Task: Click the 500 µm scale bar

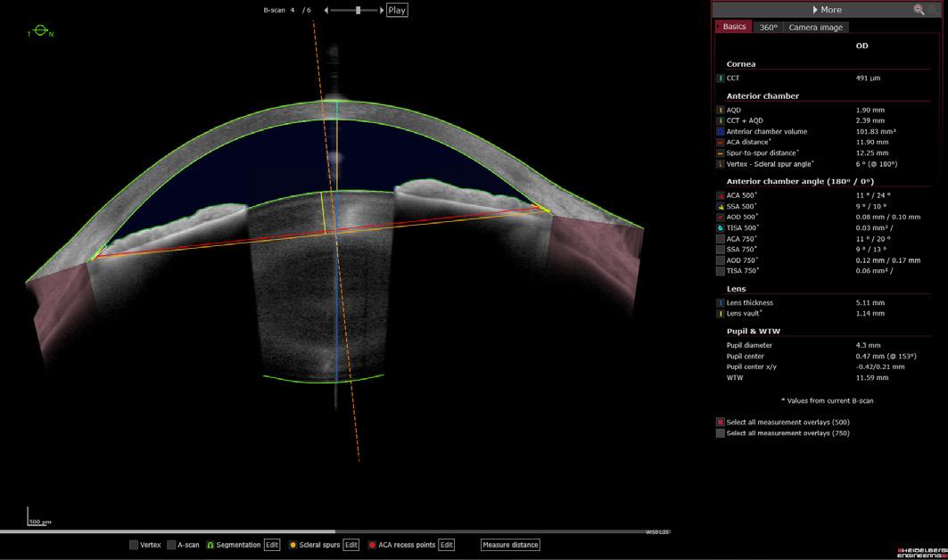Action: 39,518
